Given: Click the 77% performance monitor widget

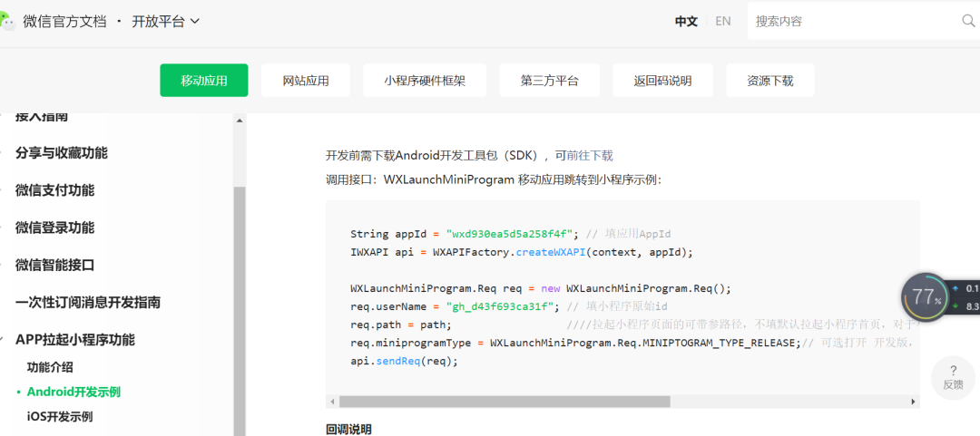Looking at the screenshot, I should coord(925,297).
